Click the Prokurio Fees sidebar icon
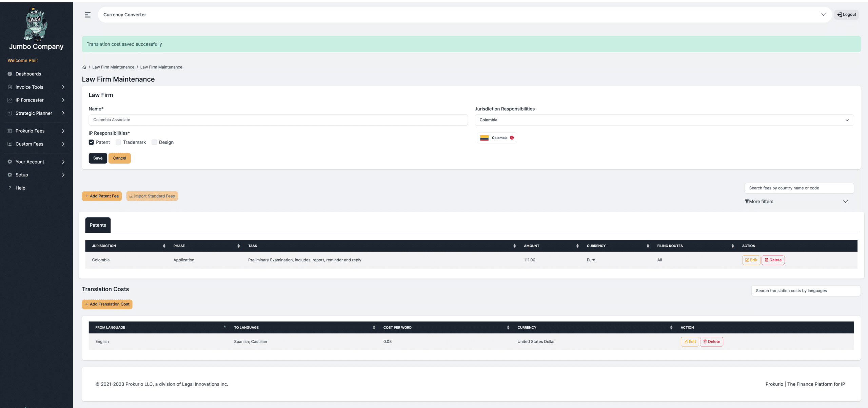Screen dimensions: 868x408 pos(10,131)
